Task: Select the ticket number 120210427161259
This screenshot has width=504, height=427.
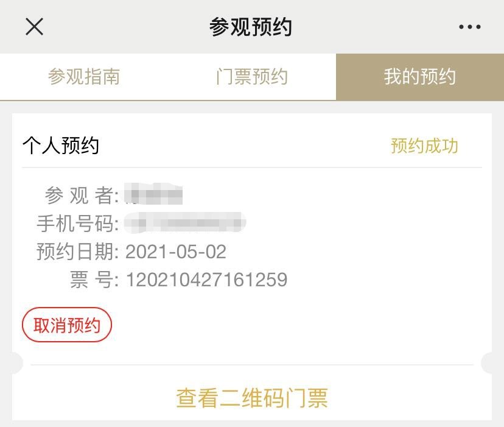Action: [x=206, y=280]
